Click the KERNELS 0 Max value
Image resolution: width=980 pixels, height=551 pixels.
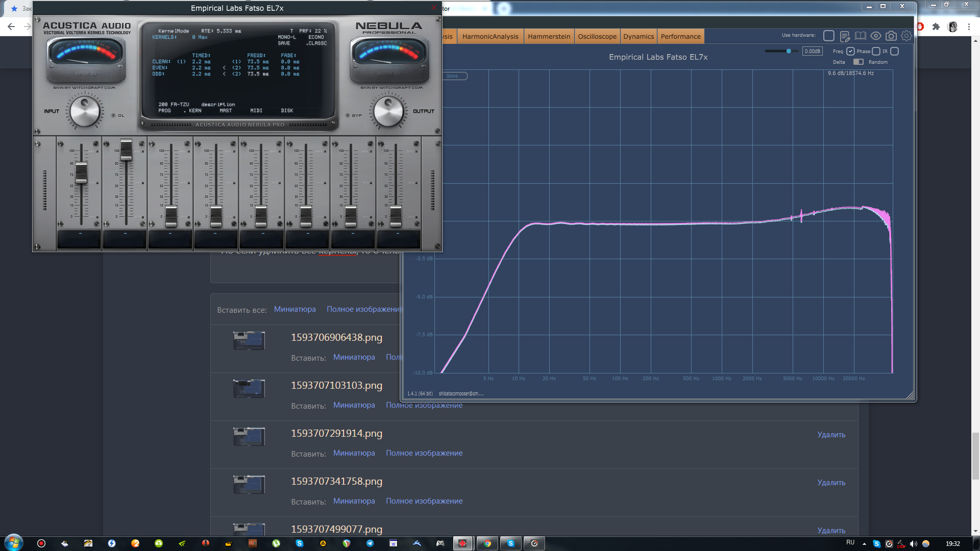tap(200, 37)
